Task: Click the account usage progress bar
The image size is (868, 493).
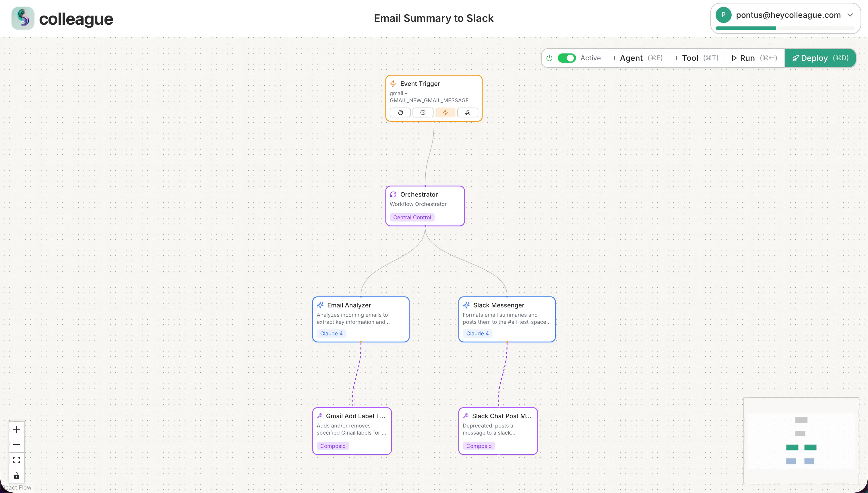Action: pyautogui.click(x=785, y=28)
